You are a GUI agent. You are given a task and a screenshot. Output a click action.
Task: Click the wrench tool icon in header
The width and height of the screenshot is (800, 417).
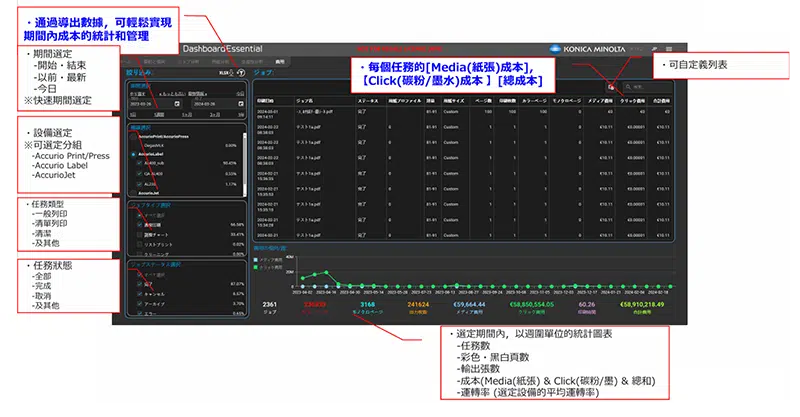[655, 49]
